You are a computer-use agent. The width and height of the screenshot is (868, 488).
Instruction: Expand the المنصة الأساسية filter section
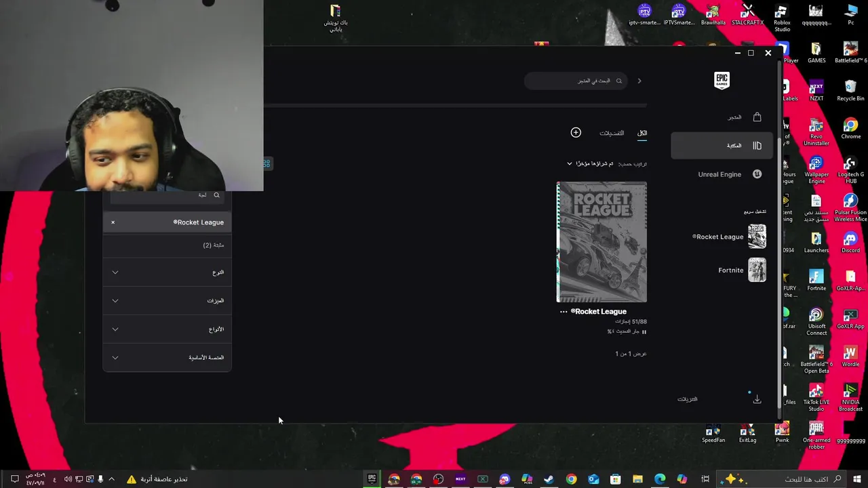click(x=167, y=358)
